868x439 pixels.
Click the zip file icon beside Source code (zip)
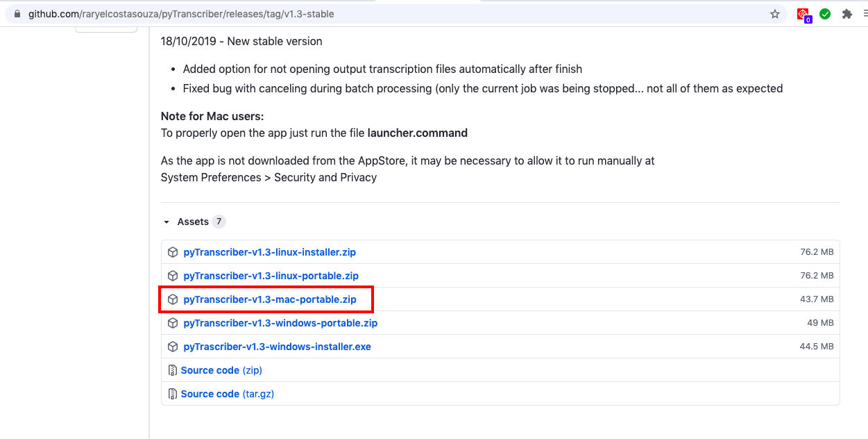click(173, 370)
